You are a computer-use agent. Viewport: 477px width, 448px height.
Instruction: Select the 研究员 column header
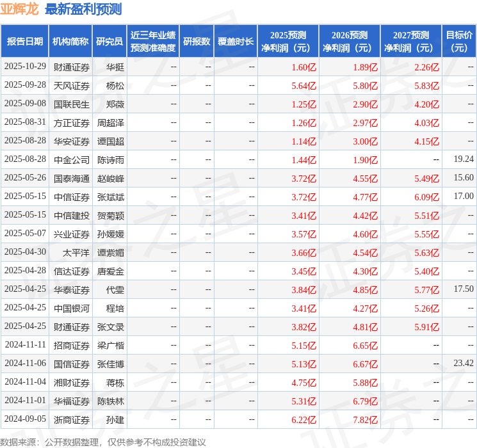109,41
